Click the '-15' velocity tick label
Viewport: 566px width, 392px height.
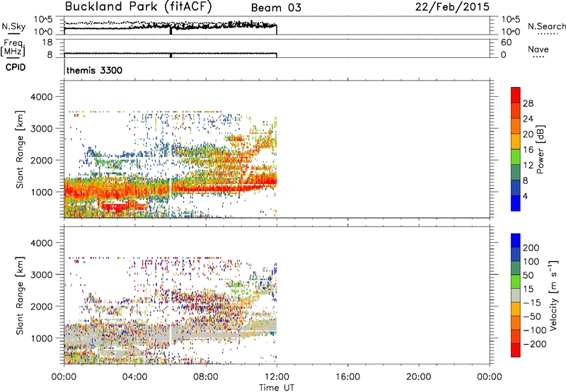click(x=532, y=303)
